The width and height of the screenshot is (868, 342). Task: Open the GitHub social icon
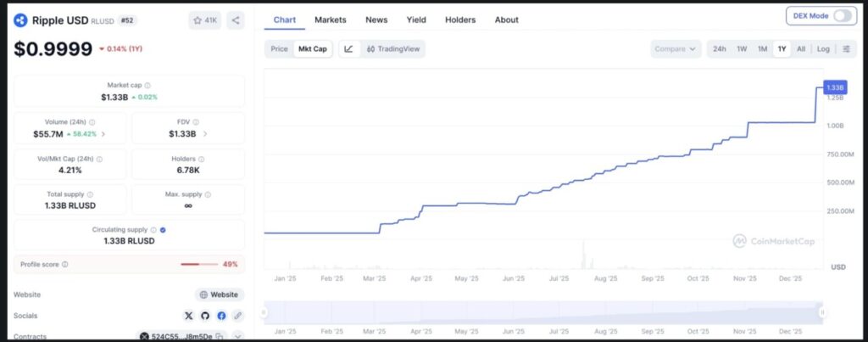[206, 316]
